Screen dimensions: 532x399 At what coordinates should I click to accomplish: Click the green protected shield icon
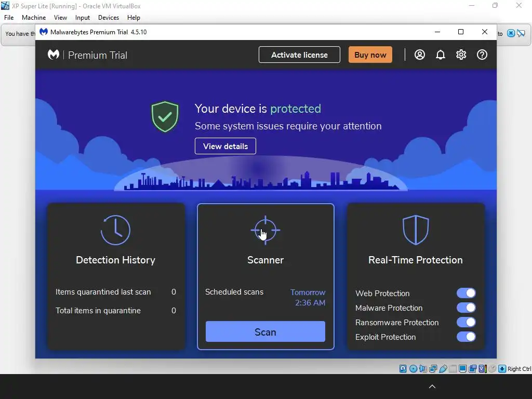coord(165,116)
